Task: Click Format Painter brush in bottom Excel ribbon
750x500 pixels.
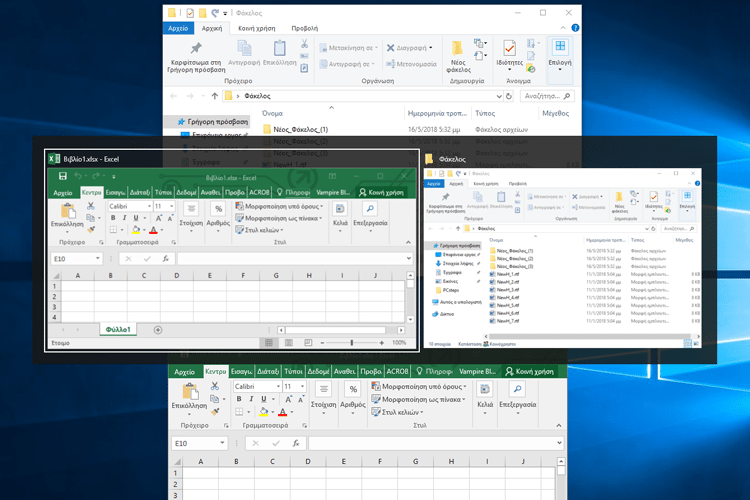Action: (x=217, y=412)
